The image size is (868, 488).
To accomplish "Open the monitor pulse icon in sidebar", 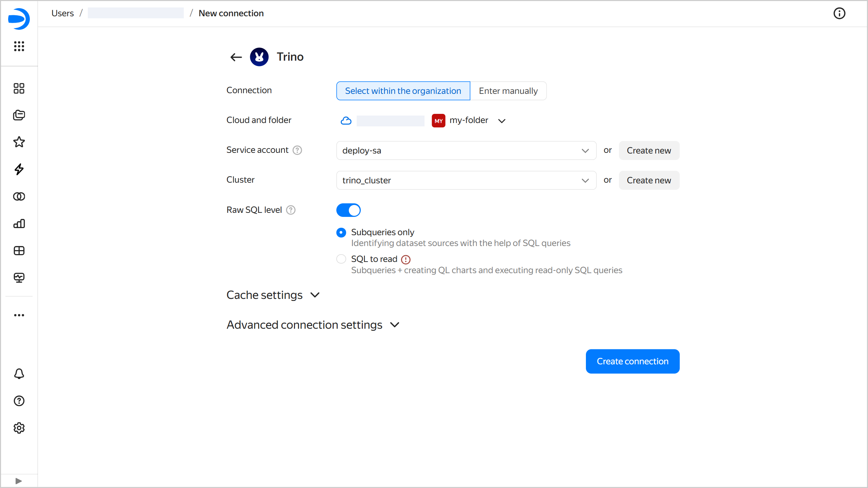I will [x=19, y=278].
